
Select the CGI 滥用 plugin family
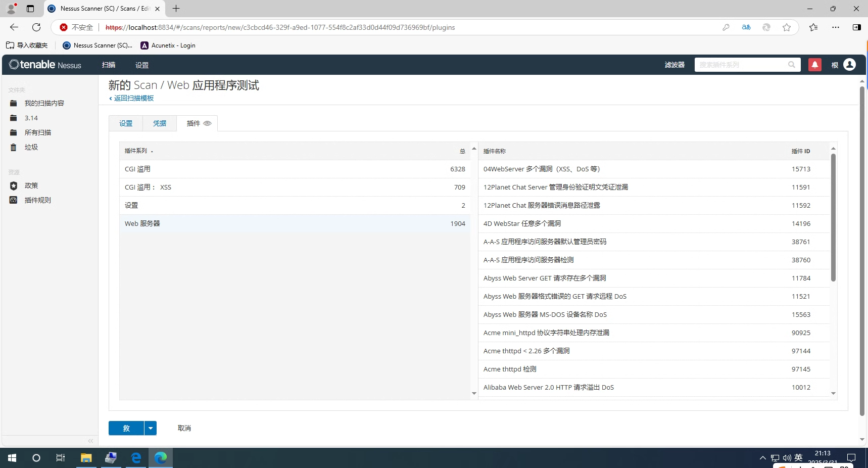coord(295,169)
